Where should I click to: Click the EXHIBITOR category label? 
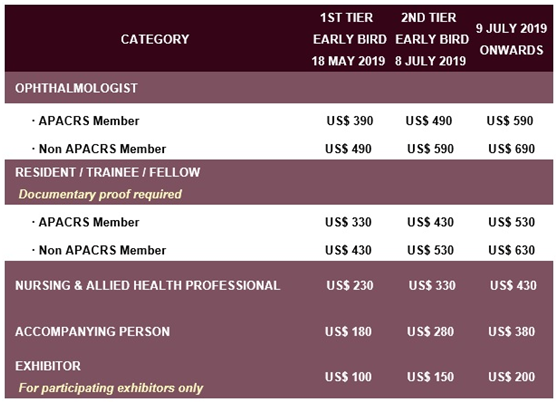point(48,366)
